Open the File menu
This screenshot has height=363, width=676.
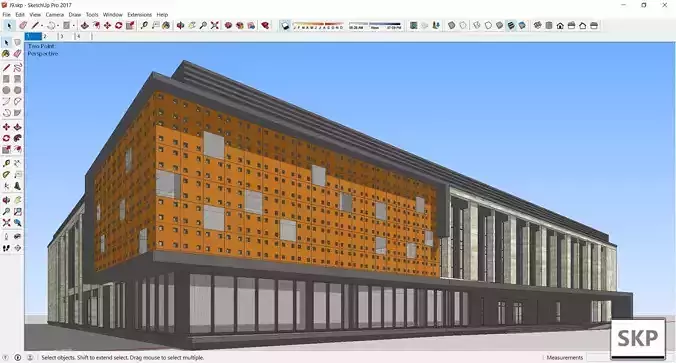click(6, 15)
